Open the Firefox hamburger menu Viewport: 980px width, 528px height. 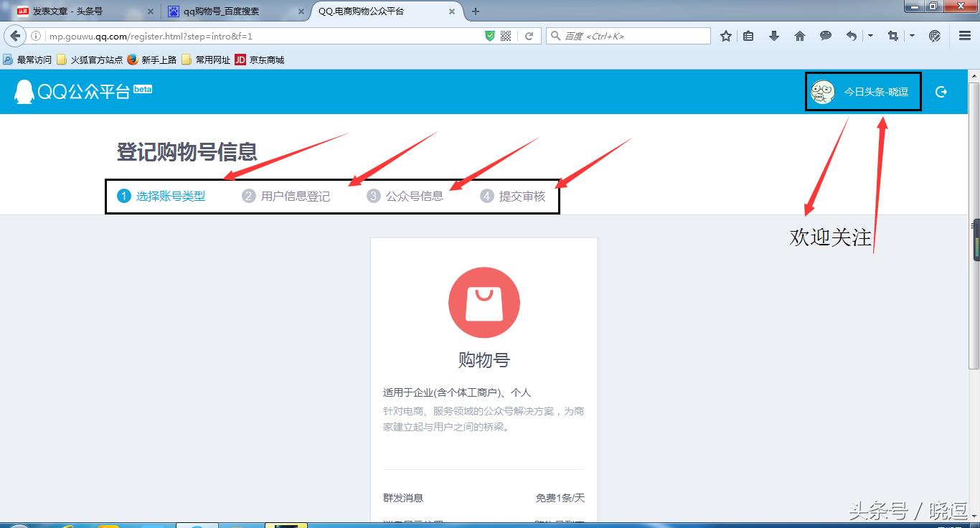(963, 35)
